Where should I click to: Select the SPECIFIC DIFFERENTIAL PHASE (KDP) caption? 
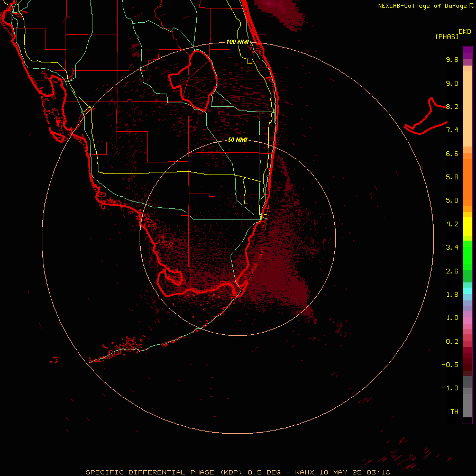pos(164,472)
